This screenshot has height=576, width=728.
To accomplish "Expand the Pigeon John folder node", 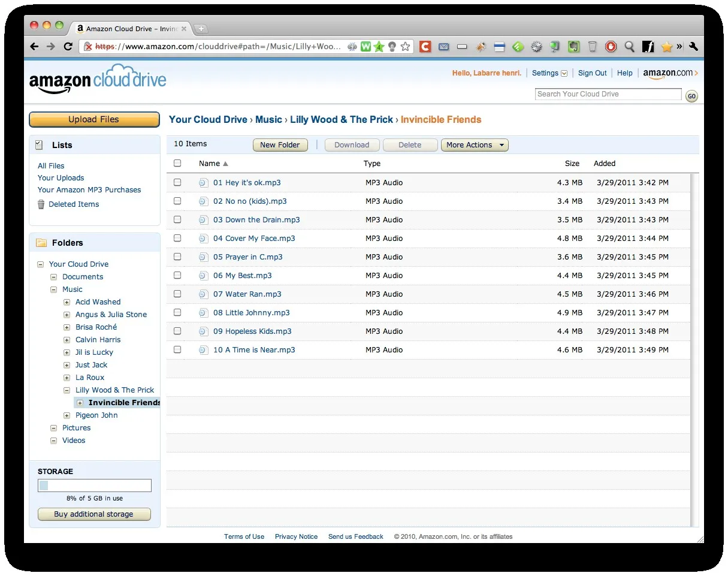I will click(x=67, y=415).
